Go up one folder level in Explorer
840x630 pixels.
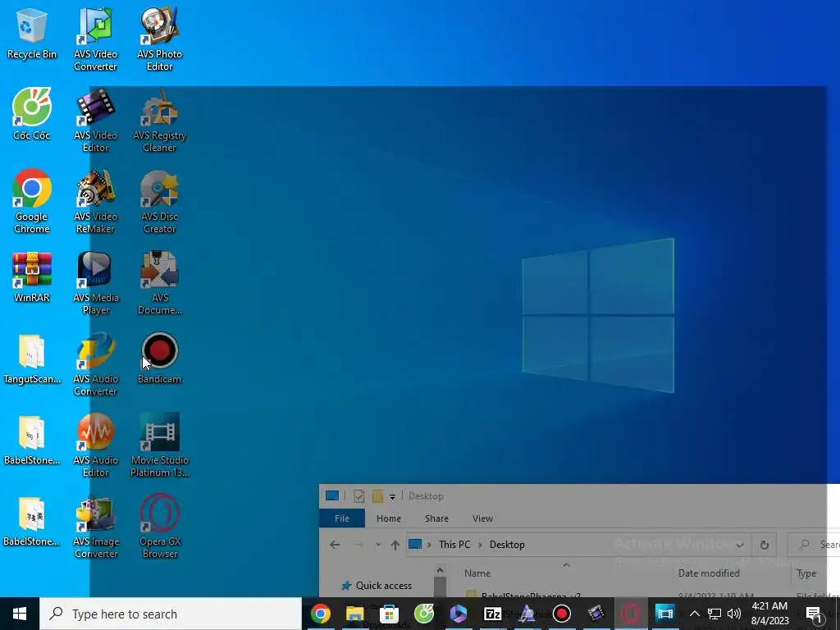pyautogui.click(x=395, y=545)
